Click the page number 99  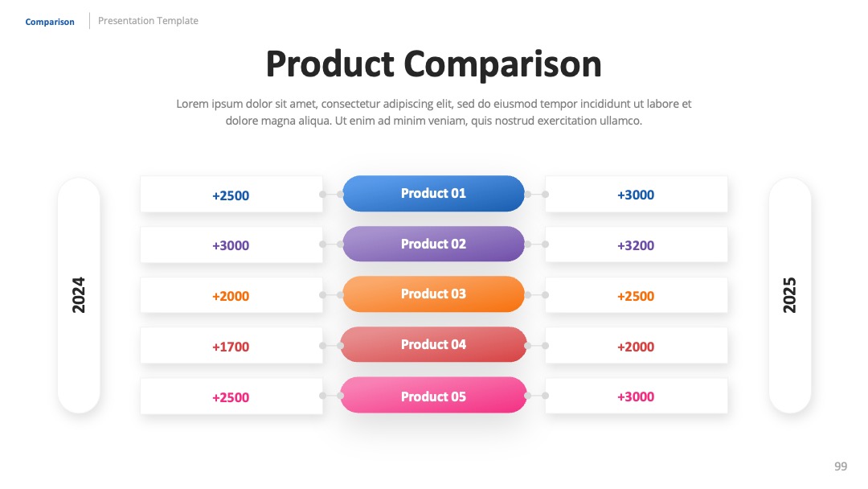(x=841, y=466)
